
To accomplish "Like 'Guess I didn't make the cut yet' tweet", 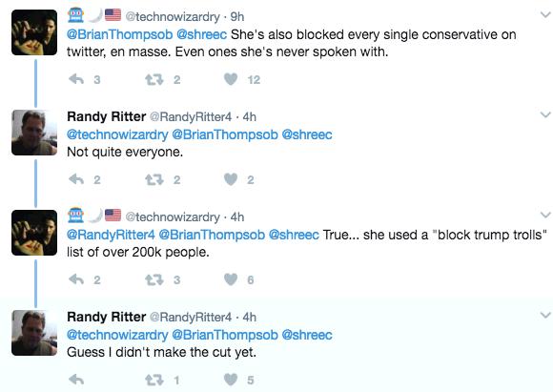I will pos(231,380).
